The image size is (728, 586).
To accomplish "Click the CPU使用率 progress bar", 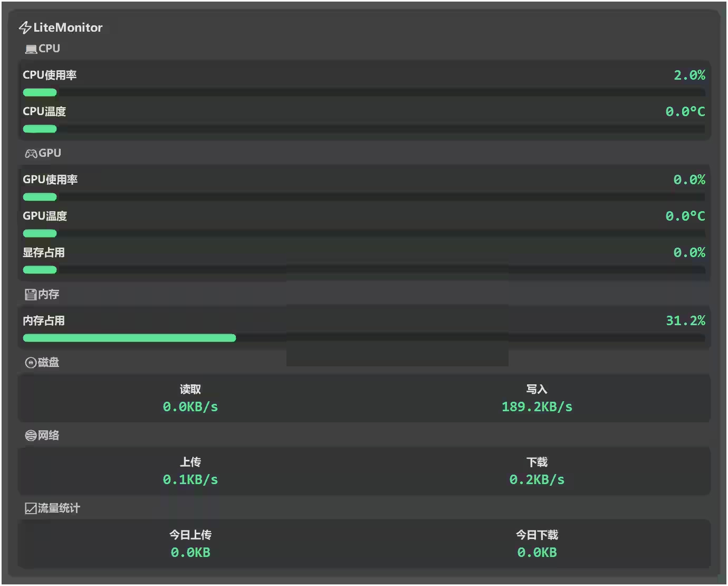I will (x=364, y=92).
